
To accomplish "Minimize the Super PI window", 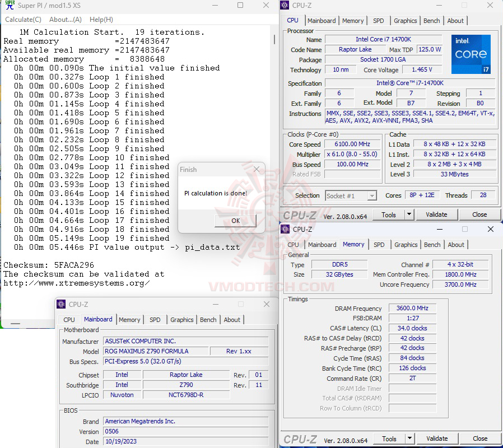I will click(215, 5).
